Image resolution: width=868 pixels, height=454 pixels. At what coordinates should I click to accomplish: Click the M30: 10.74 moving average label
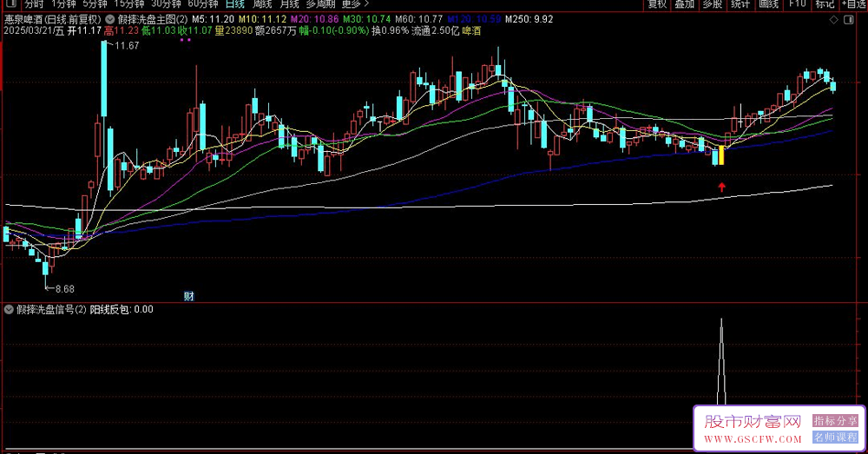click(x=366, y=19)
